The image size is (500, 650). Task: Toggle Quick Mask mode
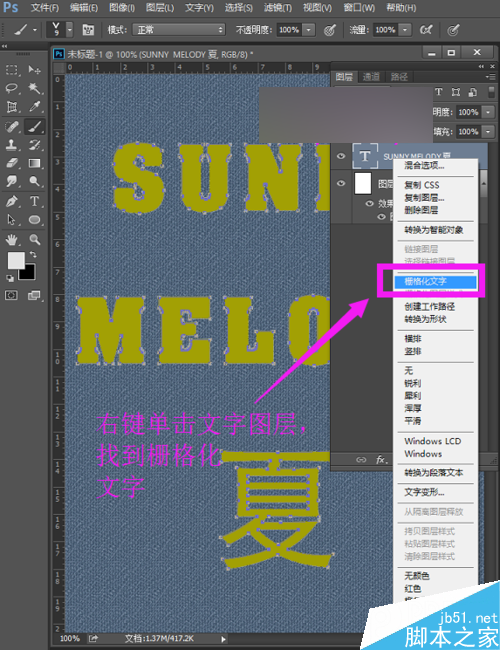coord(11,295)
